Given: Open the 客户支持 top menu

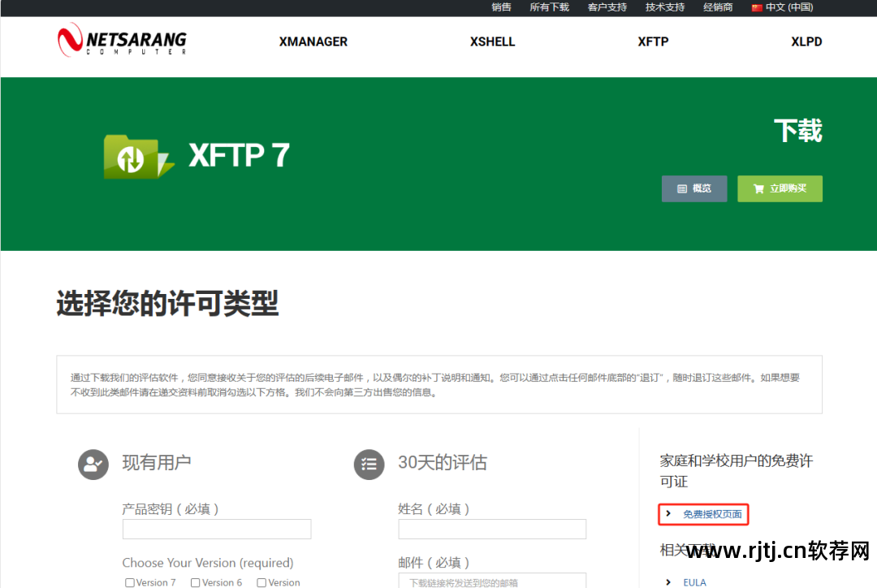Looking at the screenshot, I should [x=607, y=7].
